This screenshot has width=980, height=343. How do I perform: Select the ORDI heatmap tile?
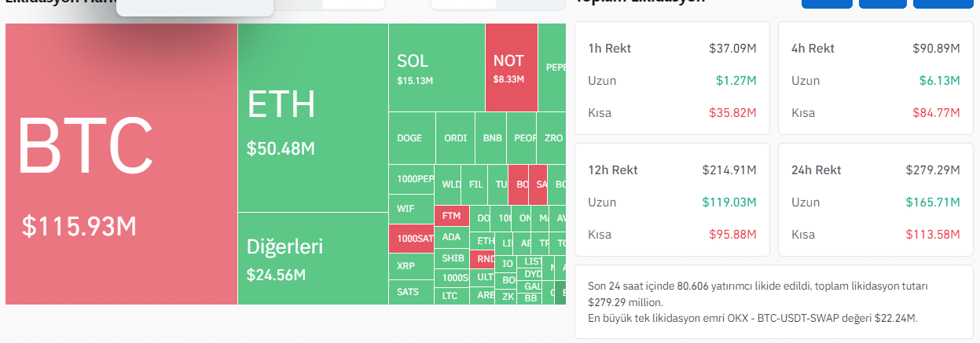455,138
